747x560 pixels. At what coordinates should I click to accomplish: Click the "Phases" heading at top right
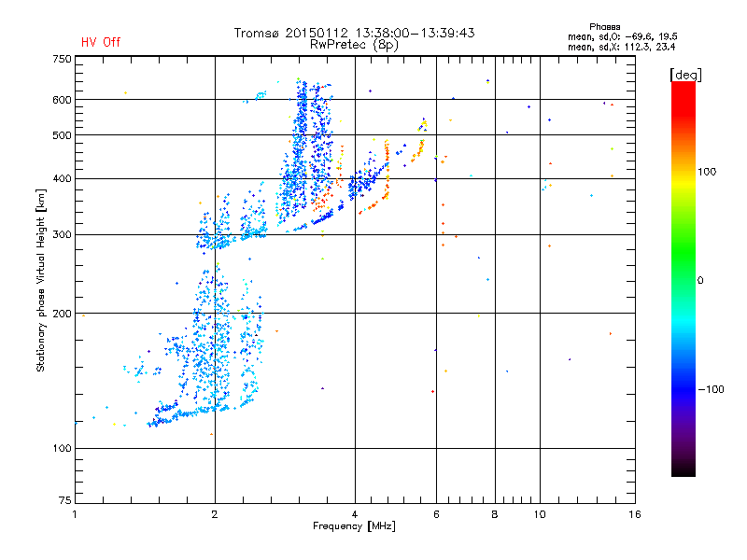[x=604, y=27]
